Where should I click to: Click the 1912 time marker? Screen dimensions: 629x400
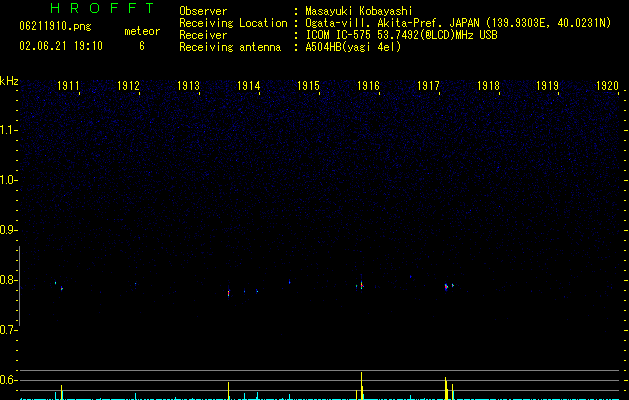click(x=128, y=86)
